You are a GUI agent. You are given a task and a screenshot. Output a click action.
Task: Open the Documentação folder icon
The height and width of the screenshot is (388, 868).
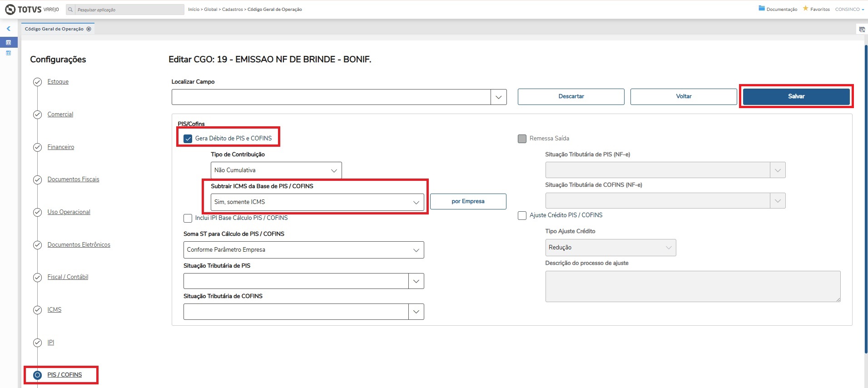(x=762, y=9)
